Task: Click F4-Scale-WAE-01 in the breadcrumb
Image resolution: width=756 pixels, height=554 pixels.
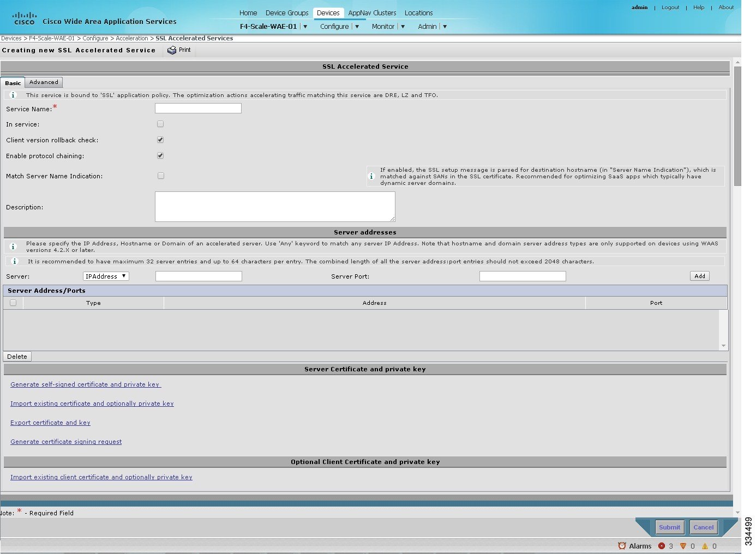Action: (52, 38)
